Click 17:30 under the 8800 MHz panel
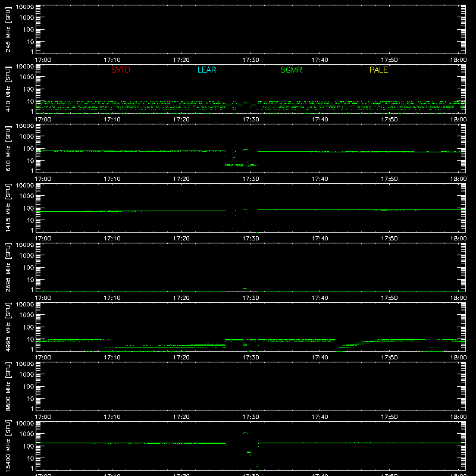Image resolution: width=476 pixels, height=476 pixels. 250,417
